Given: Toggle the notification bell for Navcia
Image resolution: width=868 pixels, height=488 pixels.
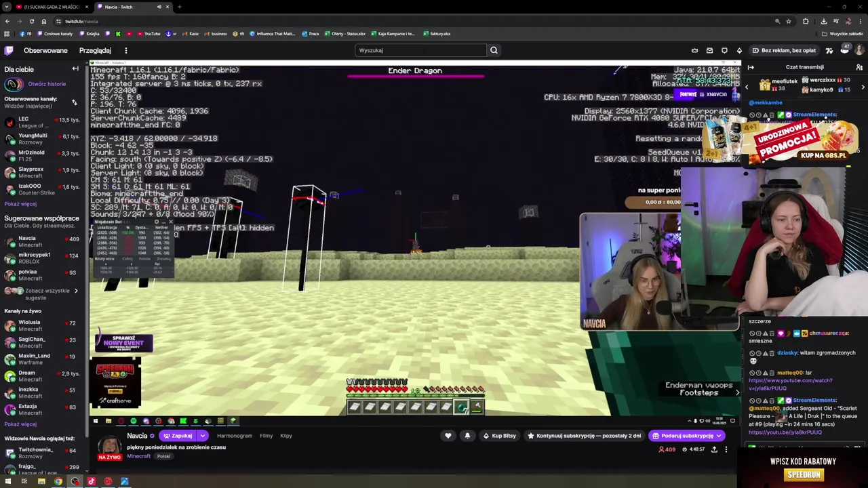Looking at the screenshot, I should 467,436.
